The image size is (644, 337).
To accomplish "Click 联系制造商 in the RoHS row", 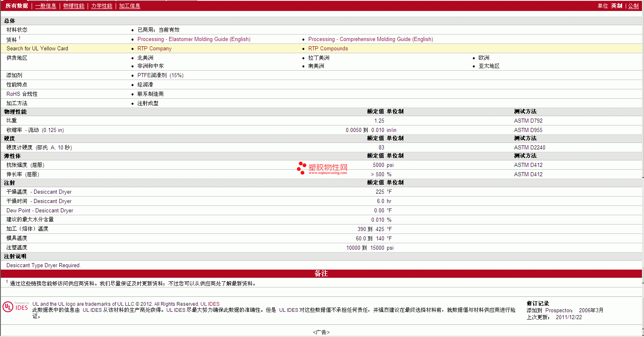I will tap(151, 94).
